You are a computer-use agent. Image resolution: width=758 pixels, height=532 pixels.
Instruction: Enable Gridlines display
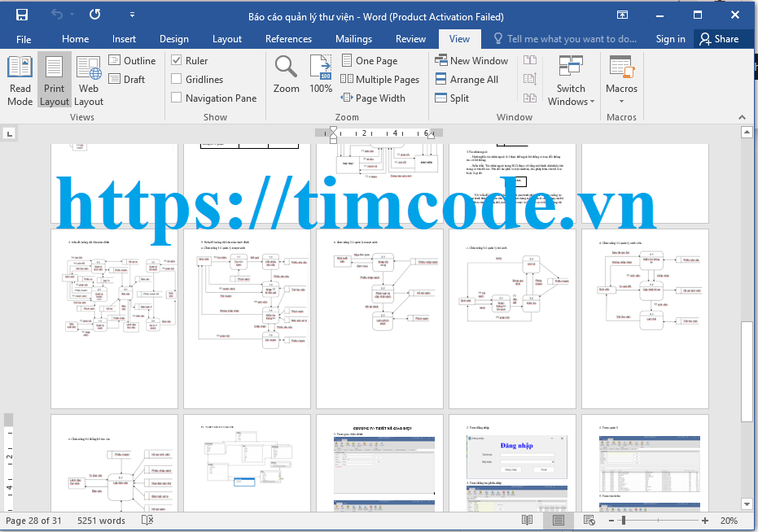tap(177, 79)
